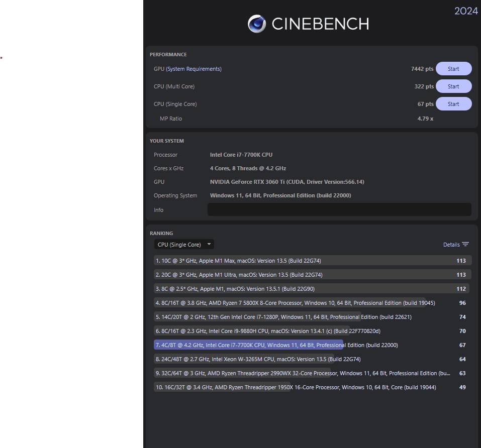
Task: Click into the Info text field
Action: click(x=339, y=209)
